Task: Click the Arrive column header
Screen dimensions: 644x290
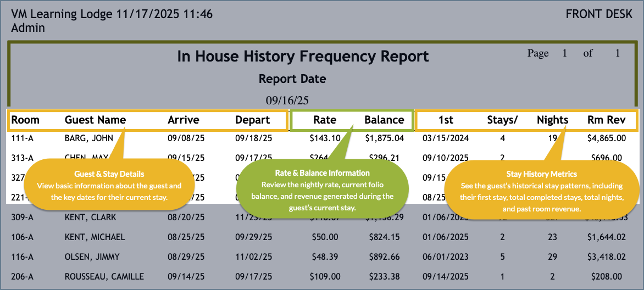Action: [x=184, y=120]
